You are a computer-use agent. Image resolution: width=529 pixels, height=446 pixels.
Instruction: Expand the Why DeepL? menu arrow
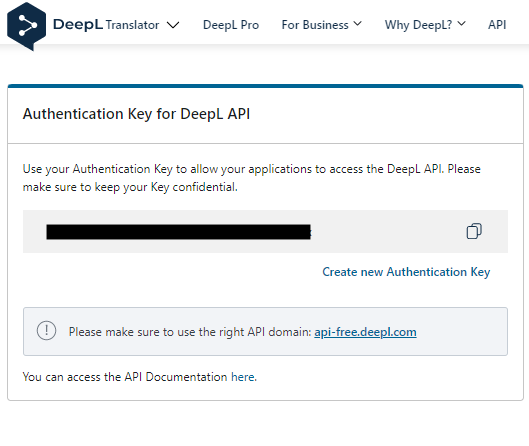click(x=461, y=24)
